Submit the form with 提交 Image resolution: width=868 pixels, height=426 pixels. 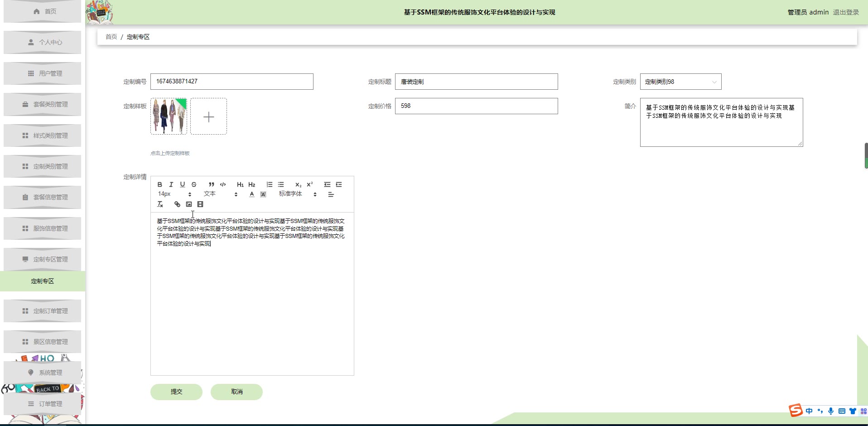pyautogui.click(x=176, y=392)
